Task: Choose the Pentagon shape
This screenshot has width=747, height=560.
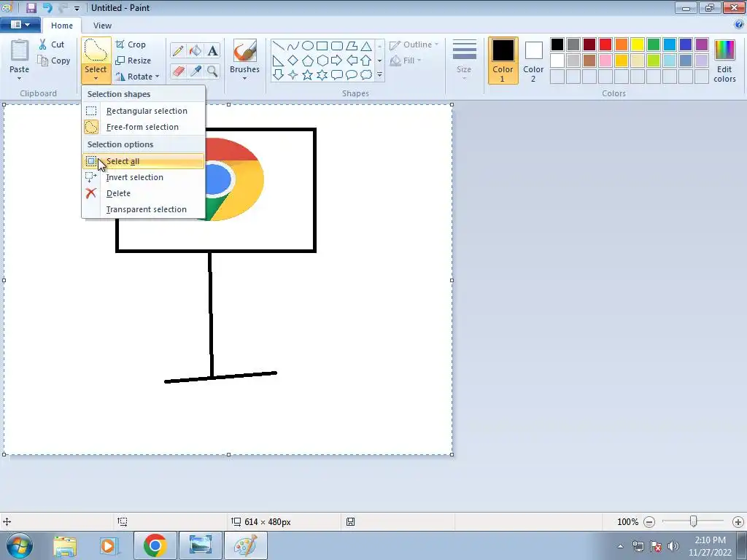Action: click(308, 61)
